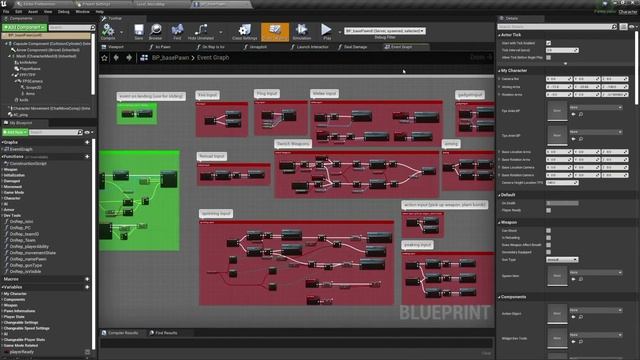Image resolution: width=640 pixels, height=360 pixels.
Task: Click the Simulation toolbar icon
Action: coord(302,31)
